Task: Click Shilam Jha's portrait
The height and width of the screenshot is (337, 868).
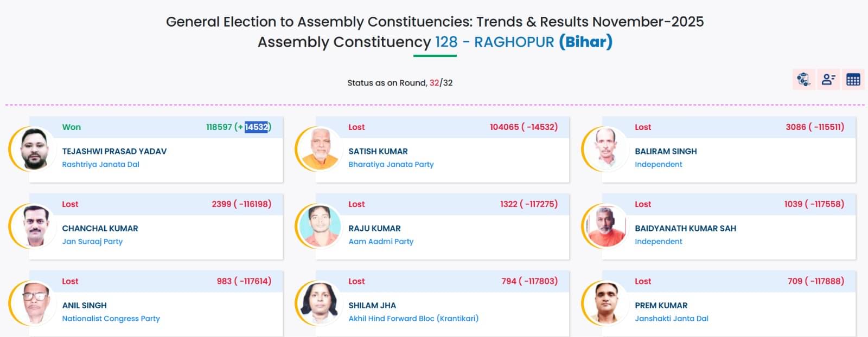Action: pos(321,303)
